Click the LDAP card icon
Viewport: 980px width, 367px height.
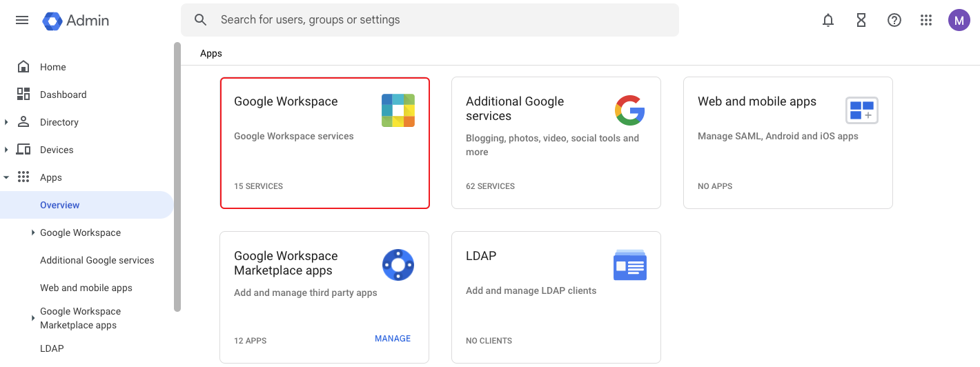tap(629, 265)
